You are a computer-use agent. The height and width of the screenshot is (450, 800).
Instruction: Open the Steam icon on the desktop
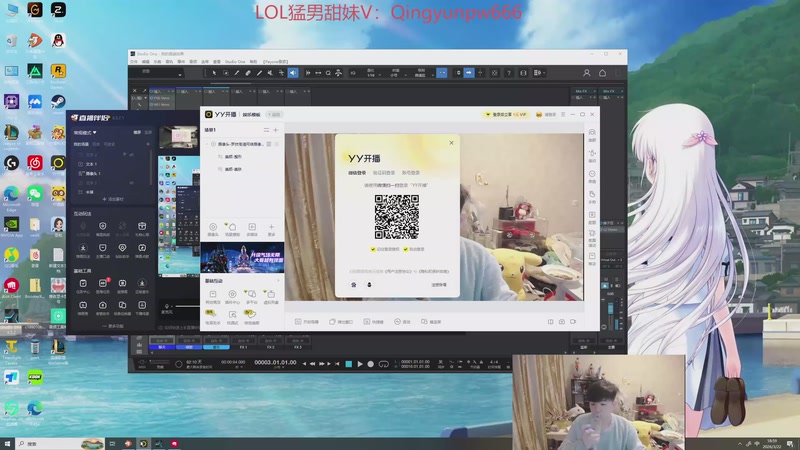(x=58, y=102)
